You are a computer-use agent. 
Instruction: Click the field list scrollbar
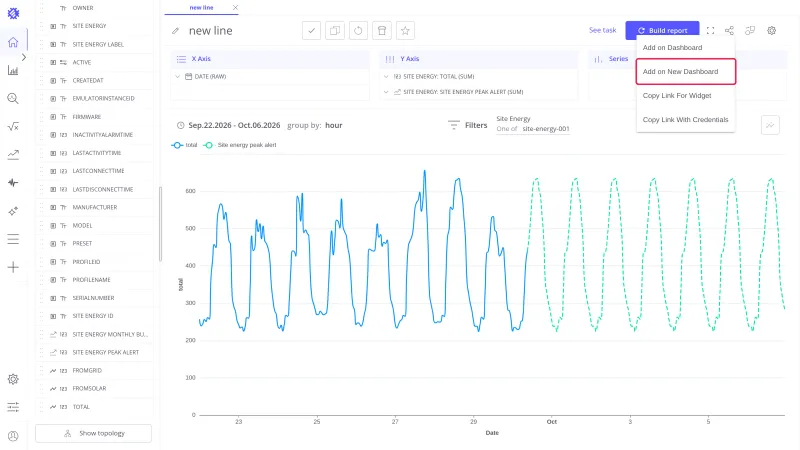tap(160, 223)
